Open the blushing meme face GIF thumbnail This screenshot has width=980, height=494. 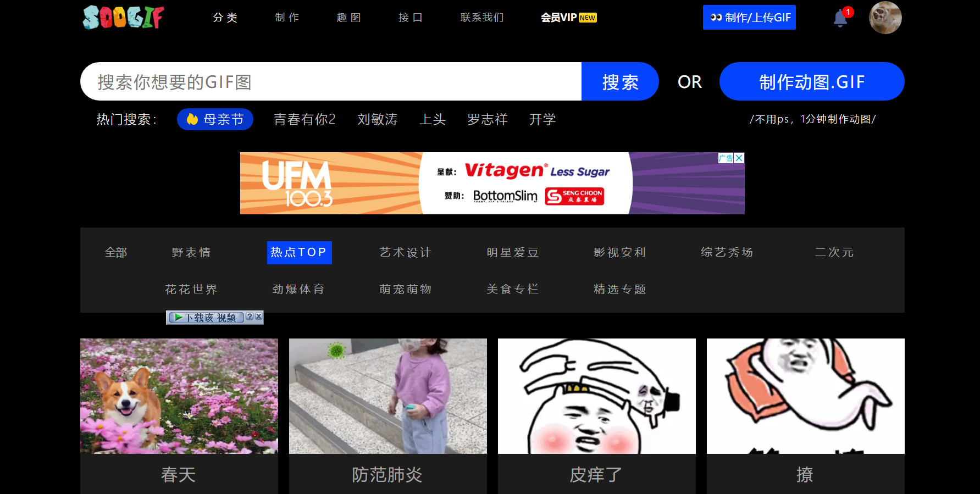coord(597,396)
